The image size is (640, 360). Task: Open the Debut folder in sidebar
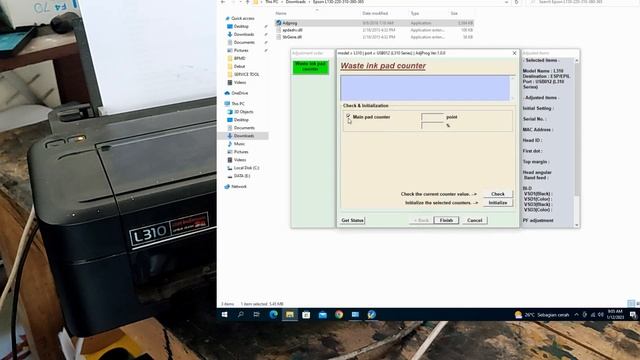pos(239,67)
